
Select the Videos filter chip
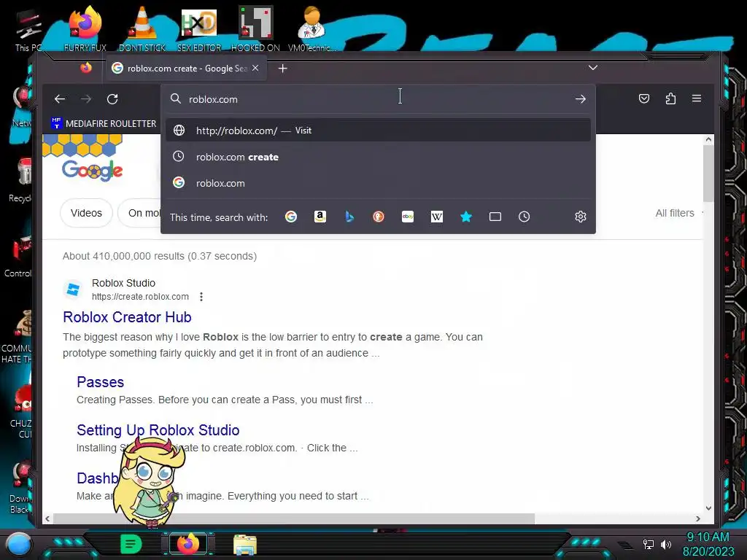pos(86,213)
